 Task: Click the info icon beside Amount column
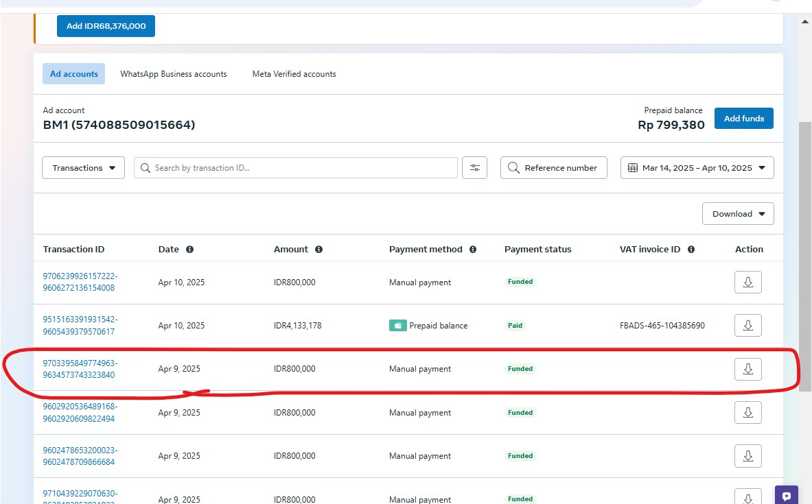click(318, 250)
